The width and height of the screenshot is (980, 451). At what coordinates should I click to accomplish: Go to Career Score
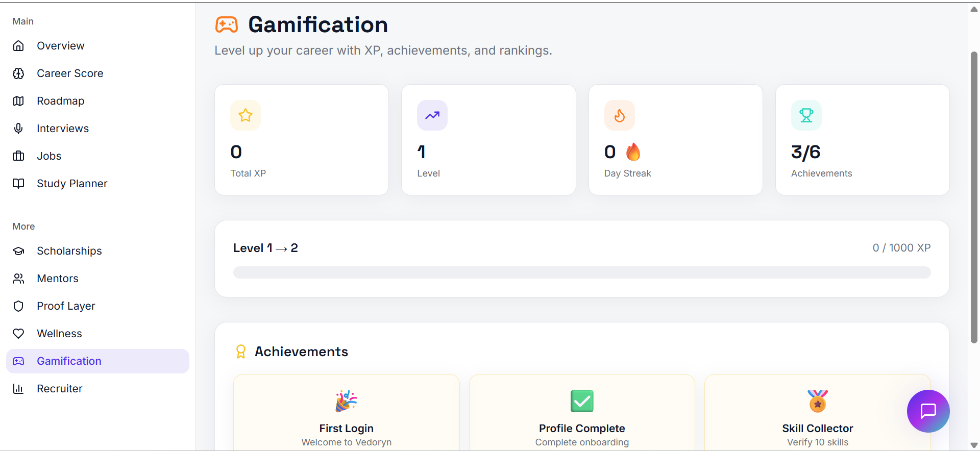[x=97, y=73]
